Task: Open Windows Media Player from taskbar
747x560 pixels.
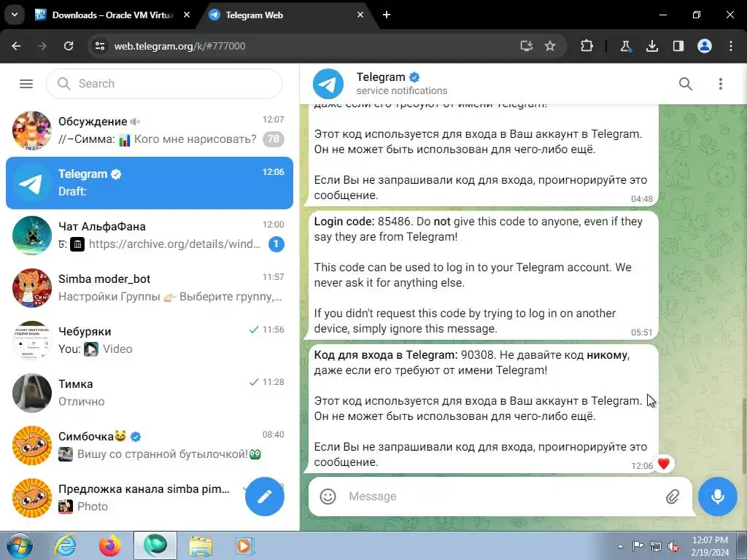Action: click(x=245, y=545)
